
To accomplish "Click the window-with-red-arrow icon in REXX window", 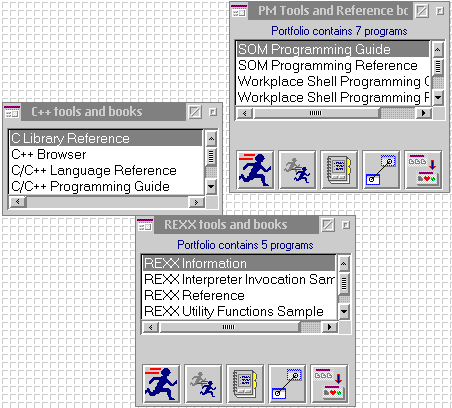I will click(329, 384).
